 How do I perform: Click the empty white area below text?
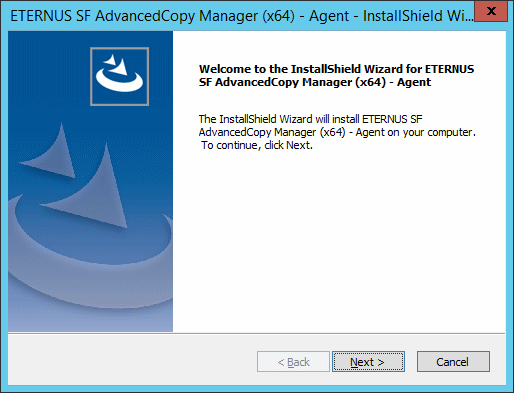point(338,240)
